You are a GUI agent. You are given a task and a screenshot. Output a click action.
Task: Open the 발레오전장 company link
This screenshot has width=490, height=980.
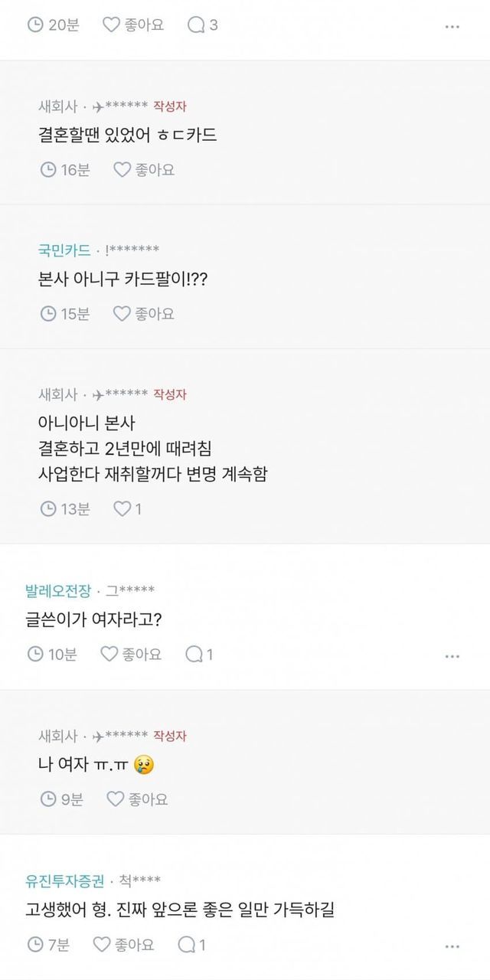pyautogui.click(x=57, y=590)
